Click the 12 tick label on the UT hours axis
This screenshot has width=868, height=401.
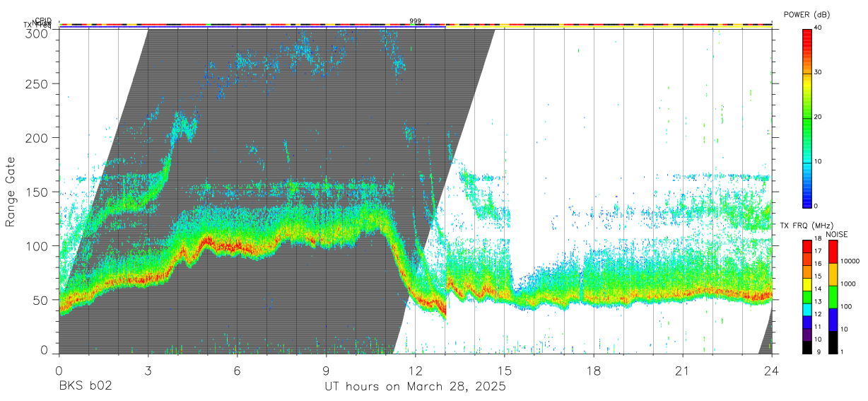pyautogui.click(x=415, y=371)
